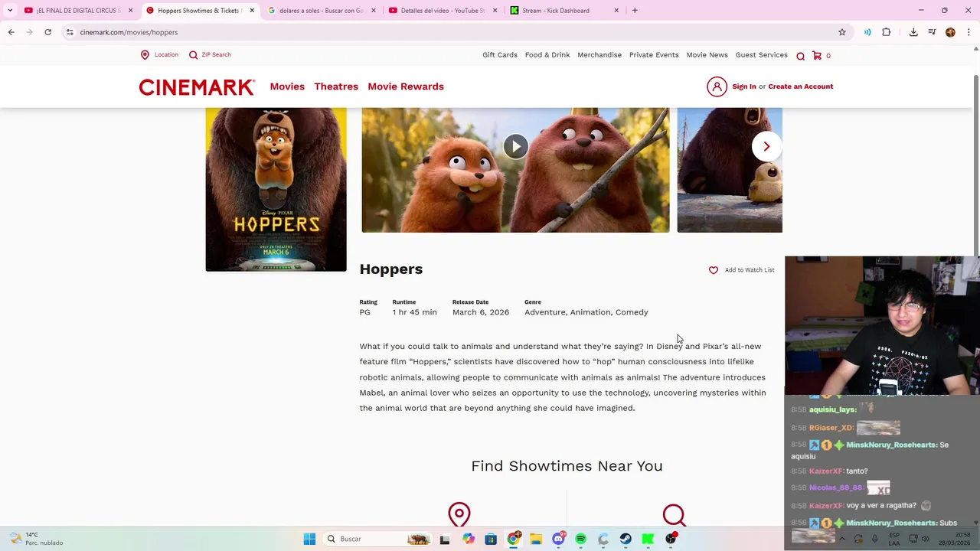Open the Windows Start button
Screen dimensions: 980x551
point(309,539)
